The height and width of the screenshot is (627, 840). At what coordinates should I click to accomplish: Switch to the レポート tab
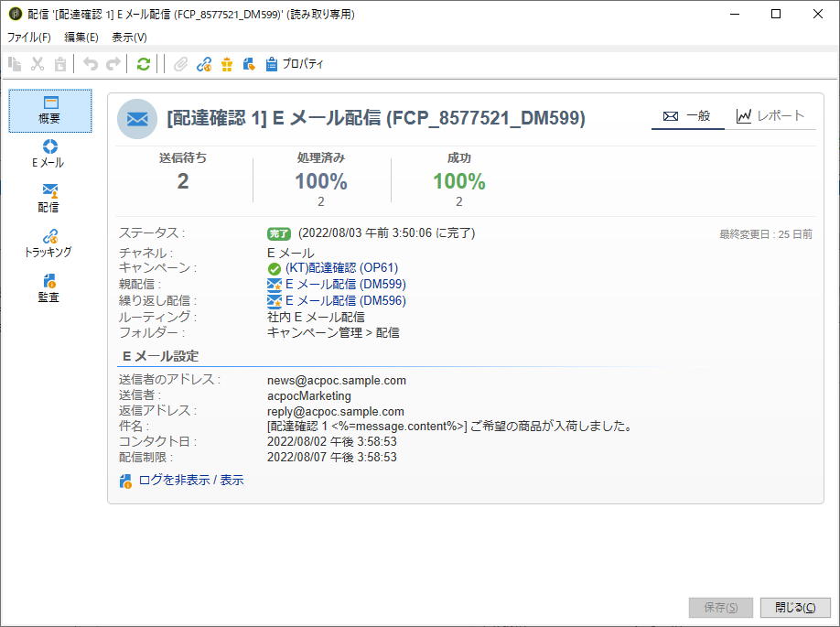point(770,115)
